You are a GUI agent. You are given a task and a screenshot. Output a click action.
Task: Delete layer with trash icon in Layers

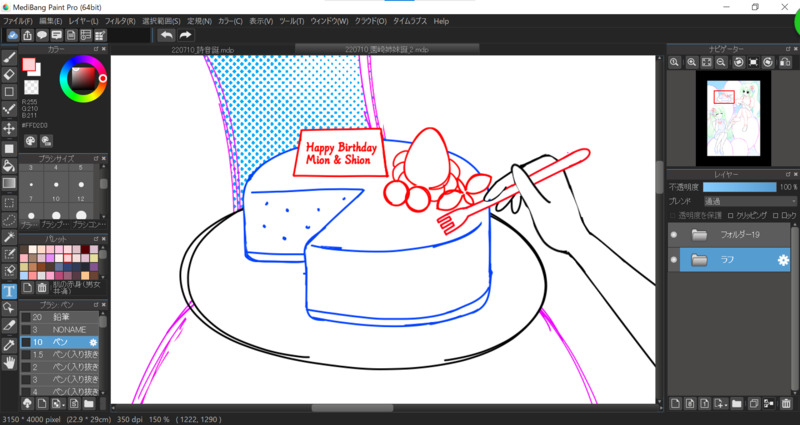coord(786,404)
